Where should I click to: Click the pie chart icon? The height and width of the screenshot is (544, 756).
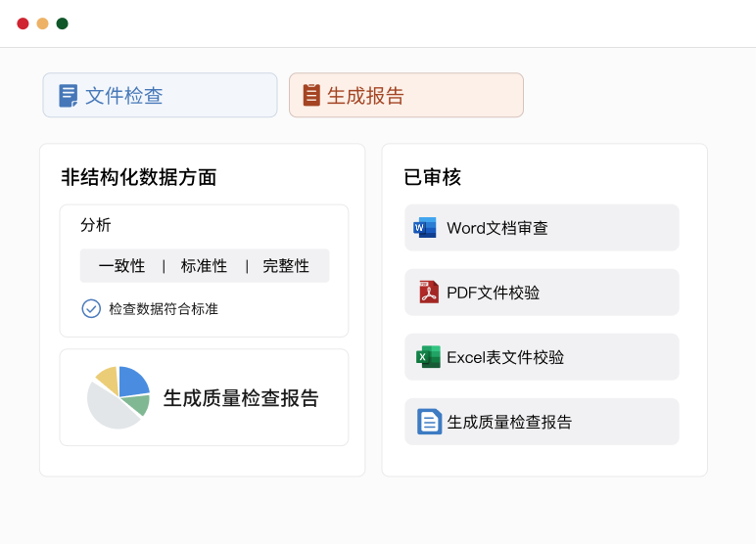(118, 397)
